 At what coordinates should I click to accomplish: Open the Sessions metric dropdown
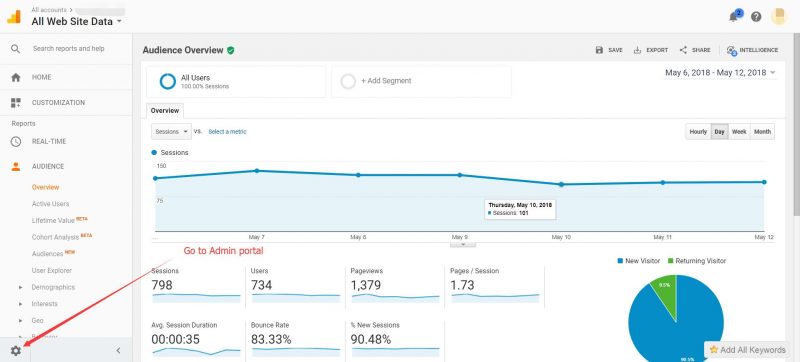(x=171, y=132)
